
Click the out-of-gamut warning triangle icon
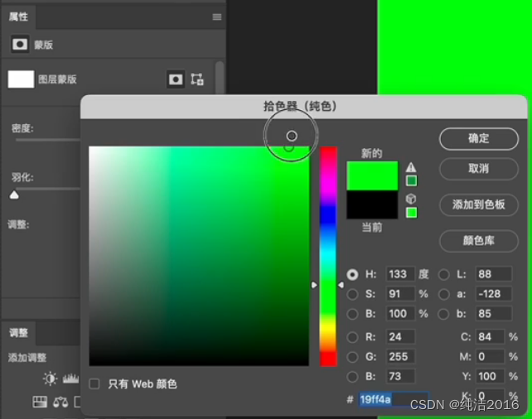coord(411,167)
